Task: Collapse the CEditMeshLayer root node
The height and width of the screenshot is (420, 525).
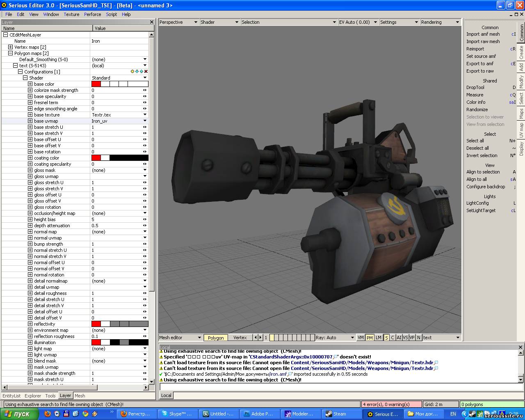Action: (x=5, y=35)
